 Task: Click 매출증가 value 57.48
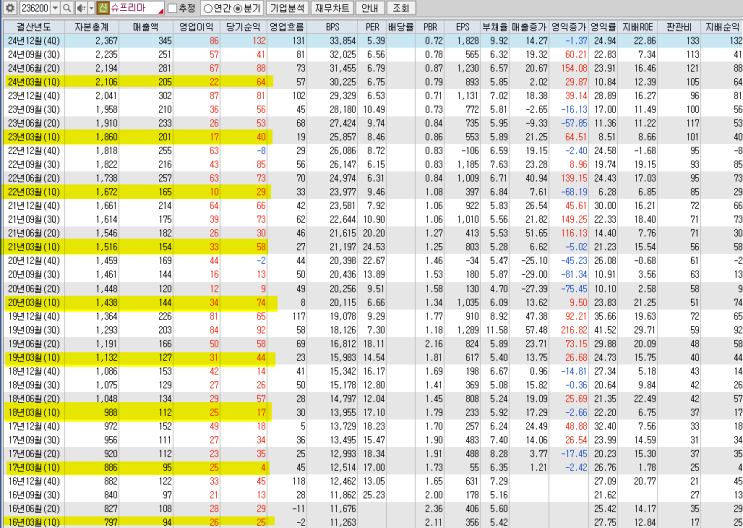[x=536, y=330]
